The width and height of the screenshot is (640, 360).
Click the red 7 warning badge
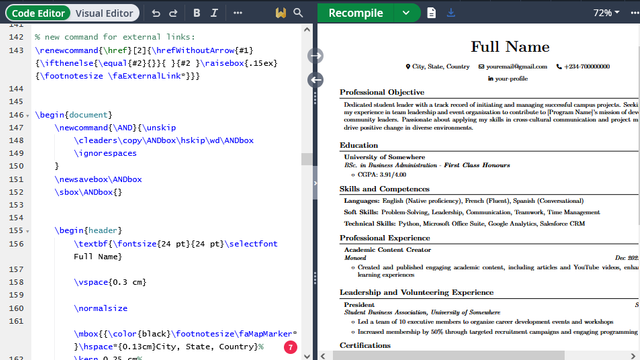(290, 347)
